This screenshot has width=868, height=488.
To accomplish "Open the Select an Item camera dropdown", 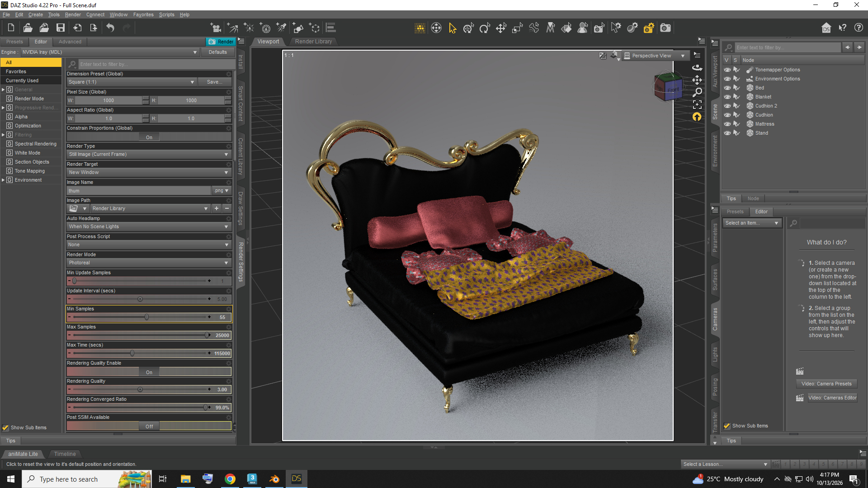I will [752, 223].
